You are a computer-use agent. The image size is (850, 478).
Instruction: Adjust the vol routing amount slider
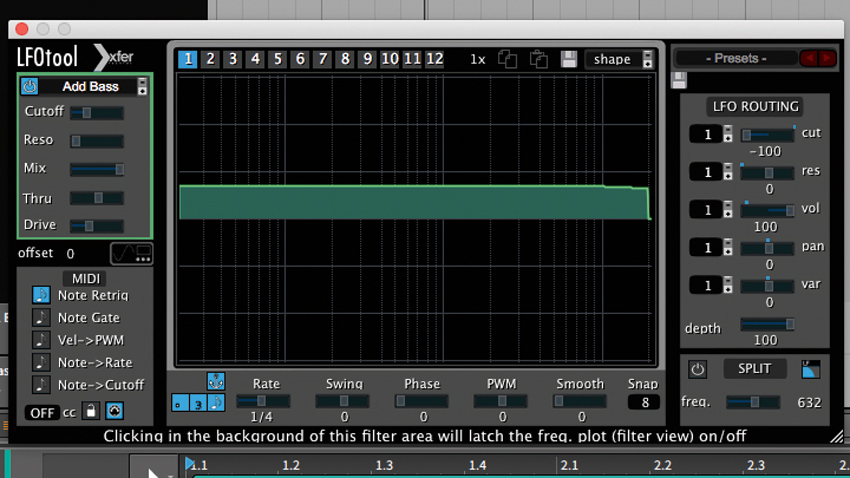[x=768, y=210]
